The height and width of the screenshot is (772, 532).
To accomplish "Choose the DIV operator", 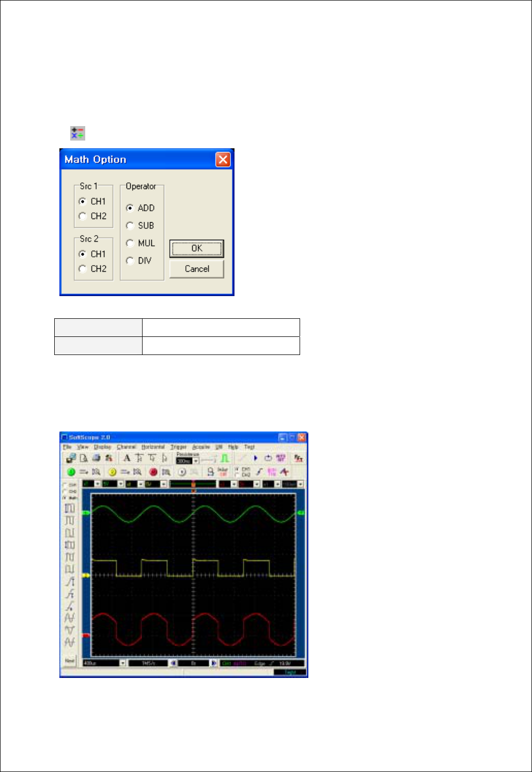I will pos(138,261).
